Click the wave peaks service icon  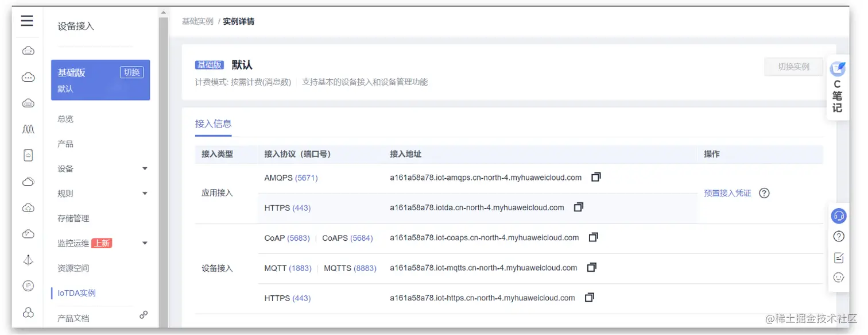click(28, 129)
